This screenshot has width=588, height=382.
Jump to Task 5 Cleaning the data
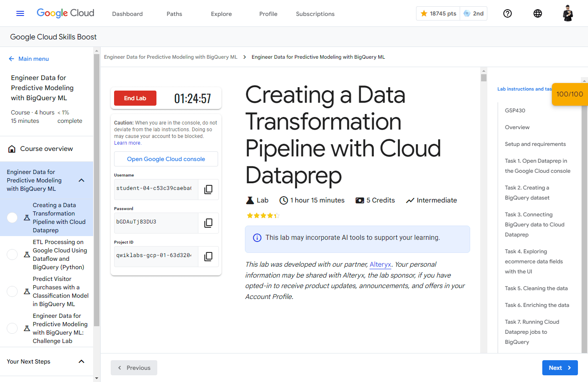(x=536, y=288)
